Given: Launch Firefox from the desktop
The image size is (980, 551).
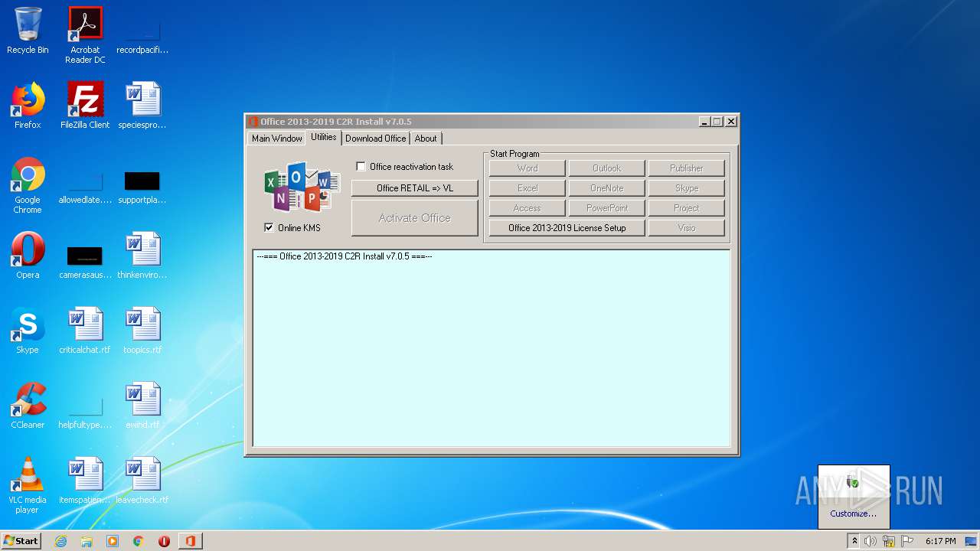Looking at the screenshot, I should [28, 106].
